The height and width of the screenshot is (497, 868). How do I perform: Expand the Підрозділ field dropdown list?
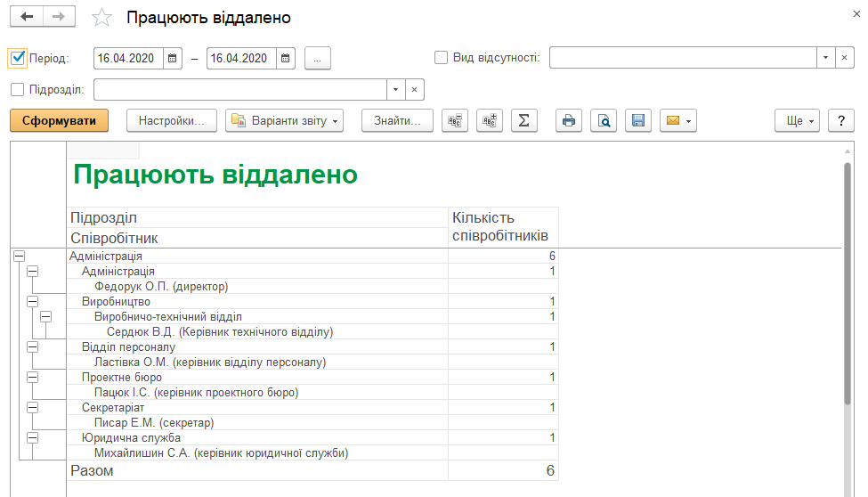(x=395, y=90)
